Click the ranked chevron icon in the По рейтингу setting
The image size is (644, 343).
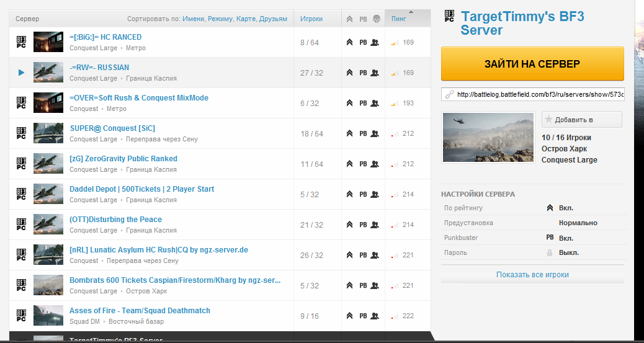click(x=550, y=208)
